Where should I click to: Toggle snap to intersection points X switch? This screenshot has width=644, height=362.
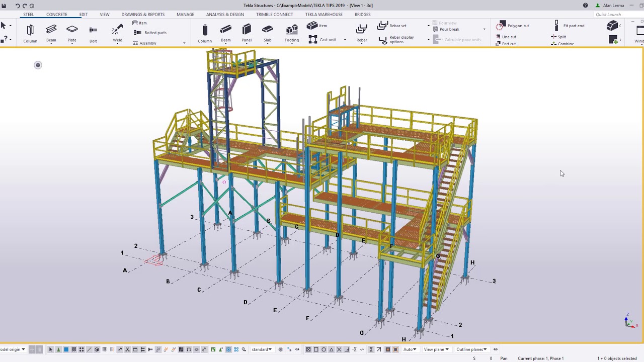tap(339, 349)
